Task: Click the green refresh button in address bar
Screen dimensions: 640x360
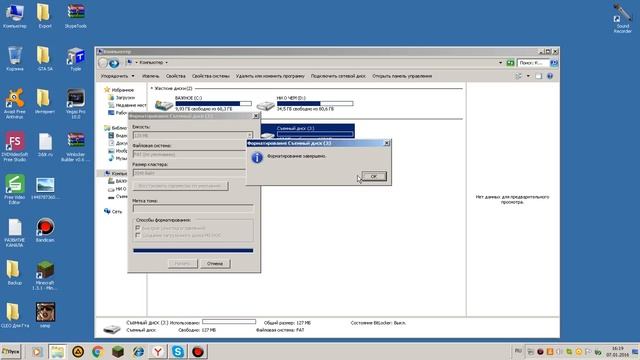Action: click(510, 63)
